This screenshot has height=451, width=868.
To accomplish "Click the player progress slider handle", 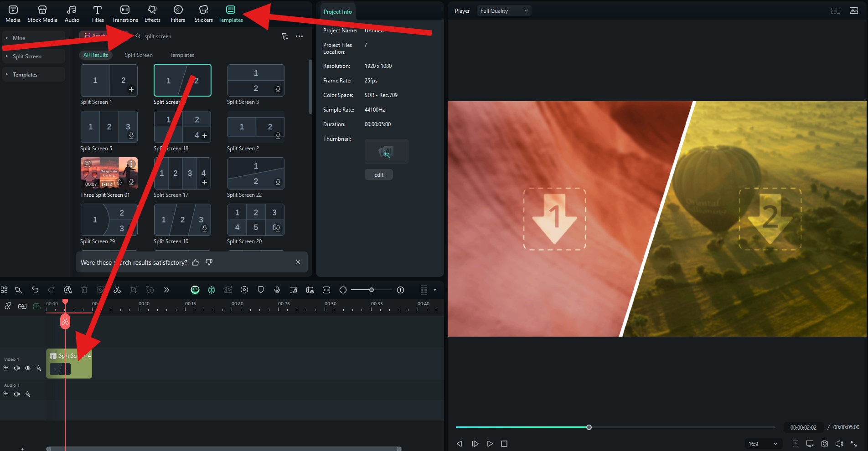I will pyautogui.click(x=589, y=427).
